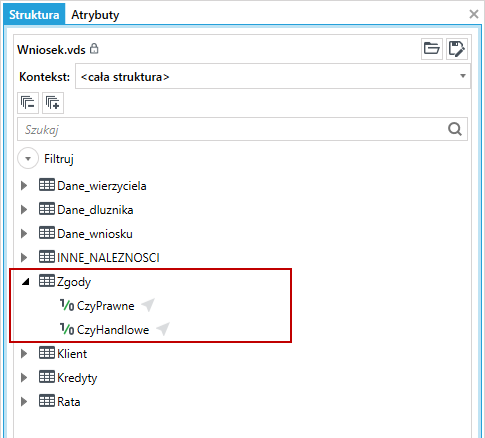
Task: Click the table icon of Dane_dluznika
Action: pos(47,209)
